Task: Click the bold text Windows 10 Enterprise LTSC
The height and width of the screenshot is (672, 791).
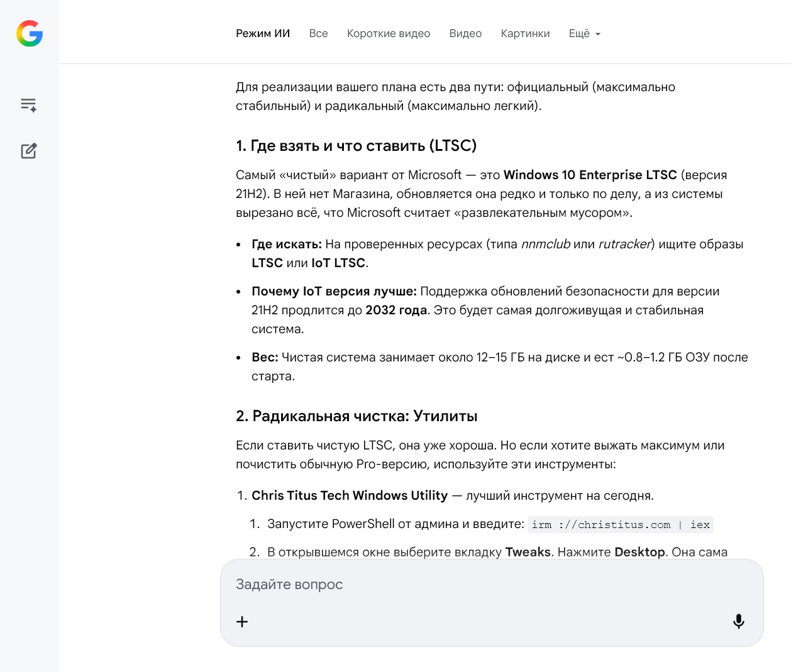Action: coord(590,175)
